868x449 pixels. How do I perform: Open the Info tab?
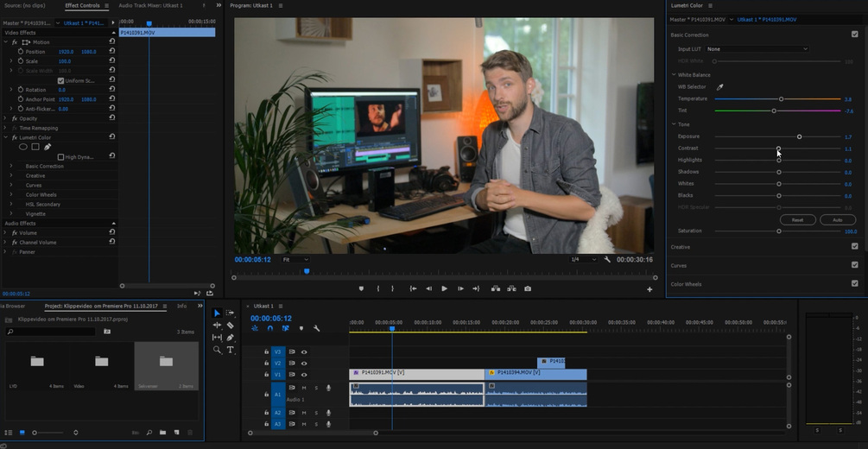[181, 307]
